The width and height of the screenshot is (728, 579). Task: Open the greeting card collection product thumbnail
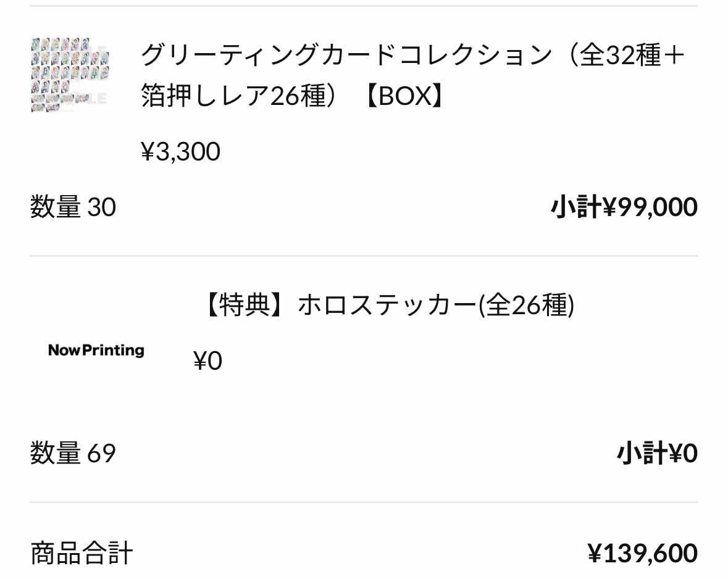[70, 75]
